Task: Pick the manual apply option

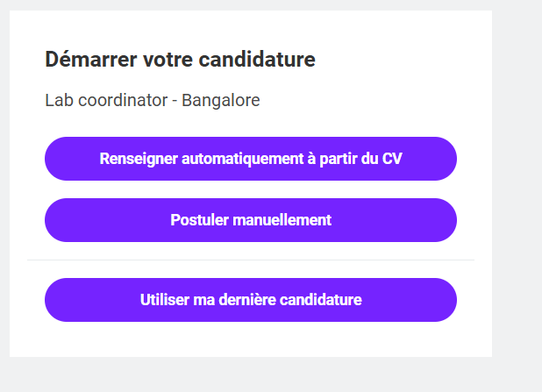Action: pyautogui.click(x=251, y=220)
